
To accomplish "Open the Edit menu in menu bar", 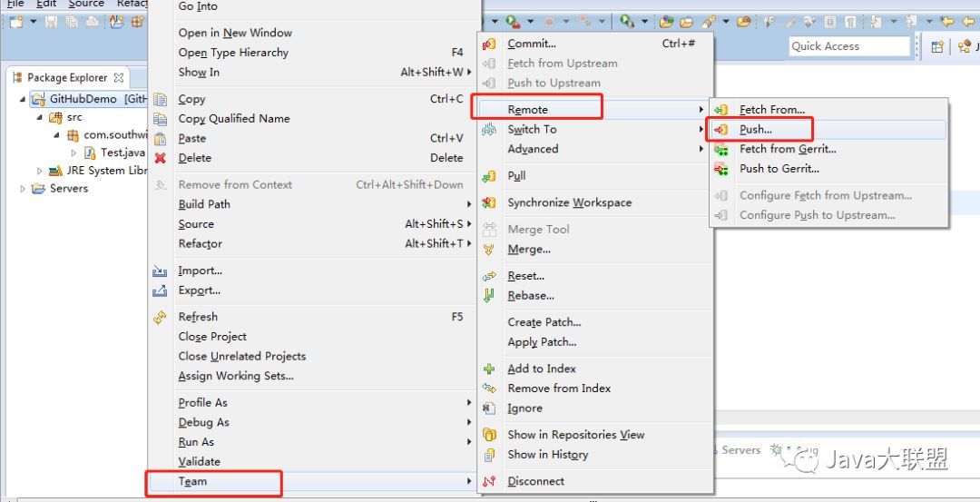I will 46,4.
